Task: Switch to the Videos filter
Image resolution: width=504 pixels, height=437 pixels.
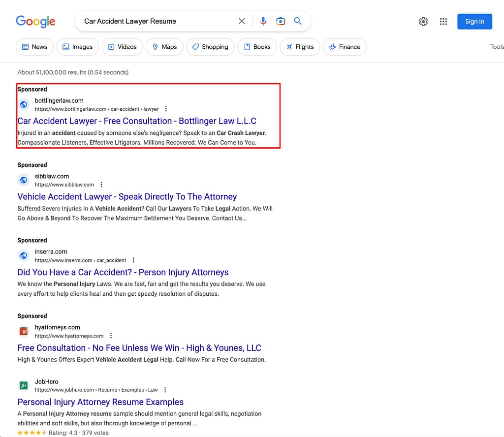Action: point(122,47)
